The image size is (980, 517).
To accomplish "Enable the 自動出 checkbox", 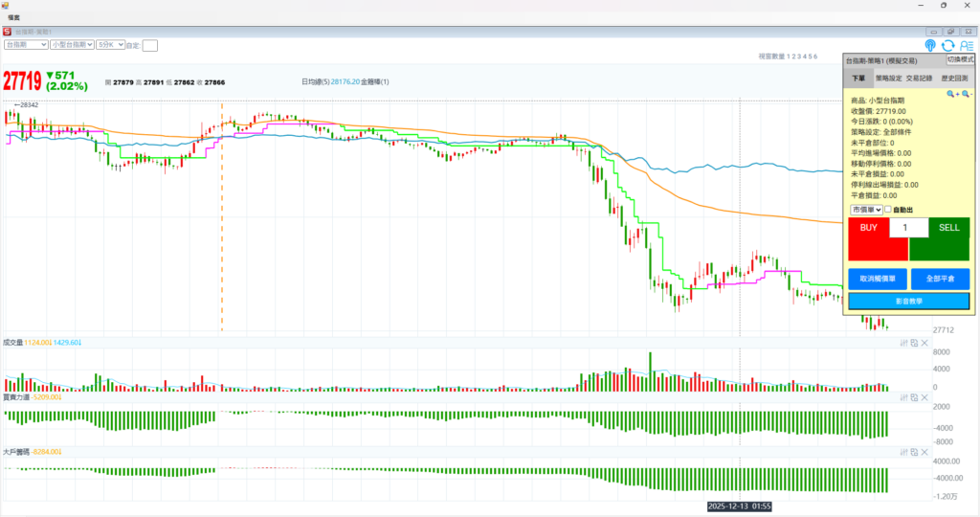I will (x=887, y=210).
